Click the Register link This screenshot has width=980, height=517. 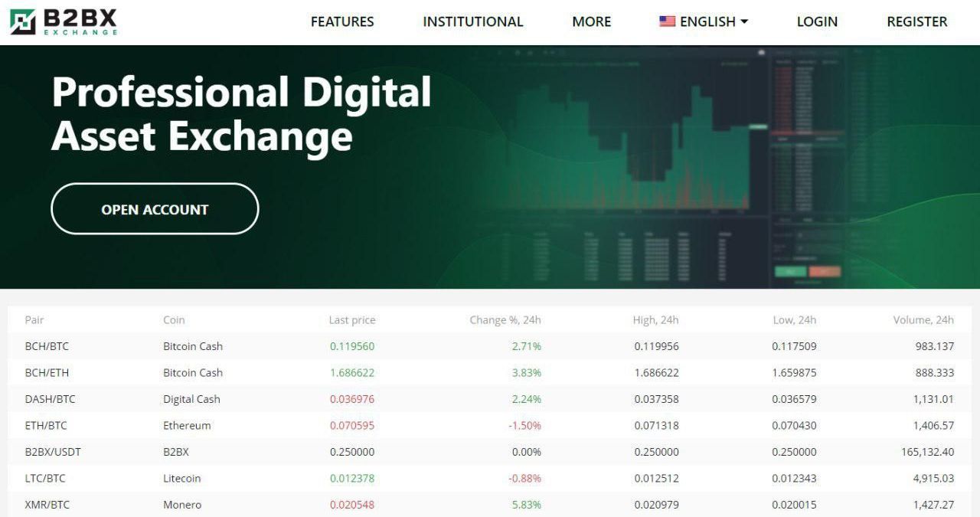point(917,21)
